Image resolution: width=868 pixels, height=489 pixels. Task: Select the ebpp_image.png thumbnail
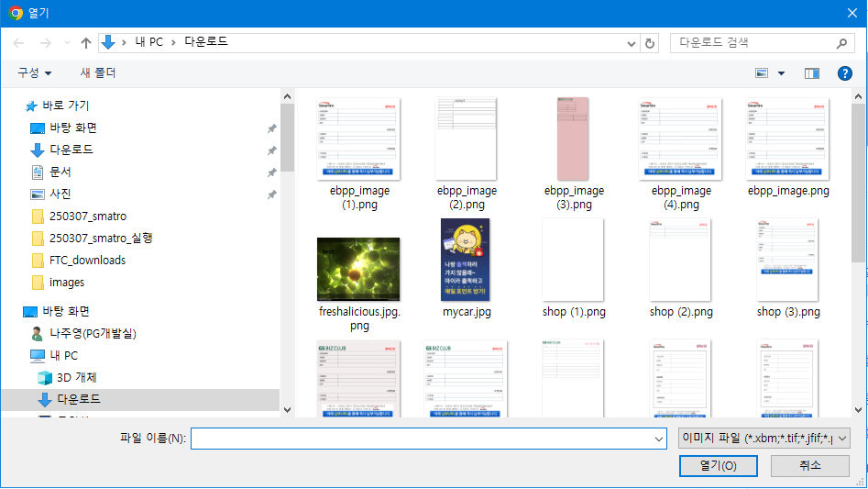(x=787, y=139)
